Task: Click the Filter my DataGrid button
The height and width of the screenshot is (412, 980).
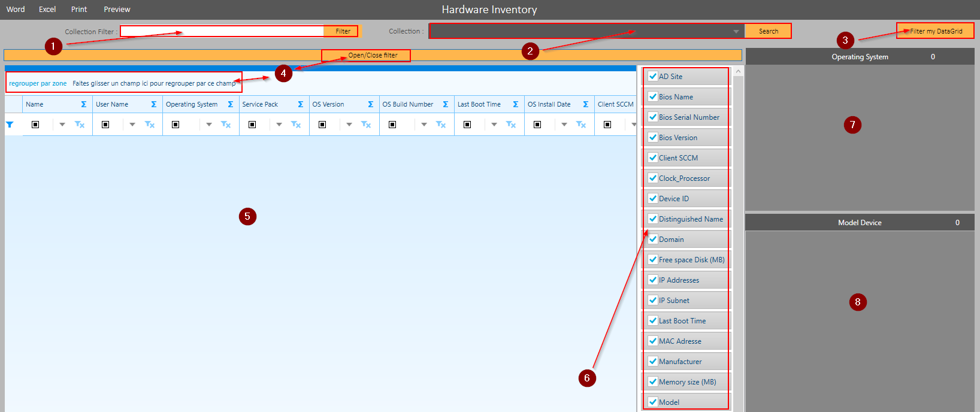Action: (x=936, y=31)
